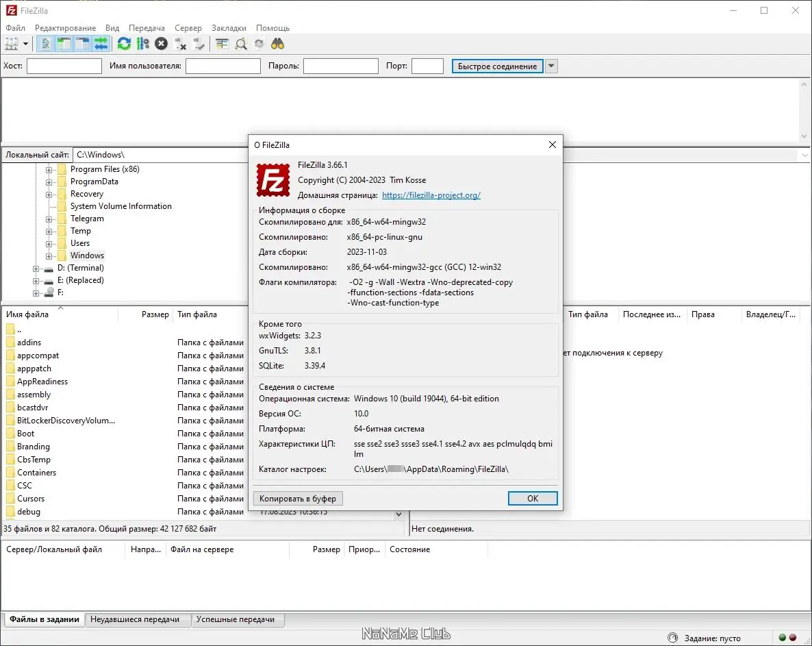This screenshot has height=646, width=812.
Task: Open the Файл menu
Action: click(x=16, y=28)
